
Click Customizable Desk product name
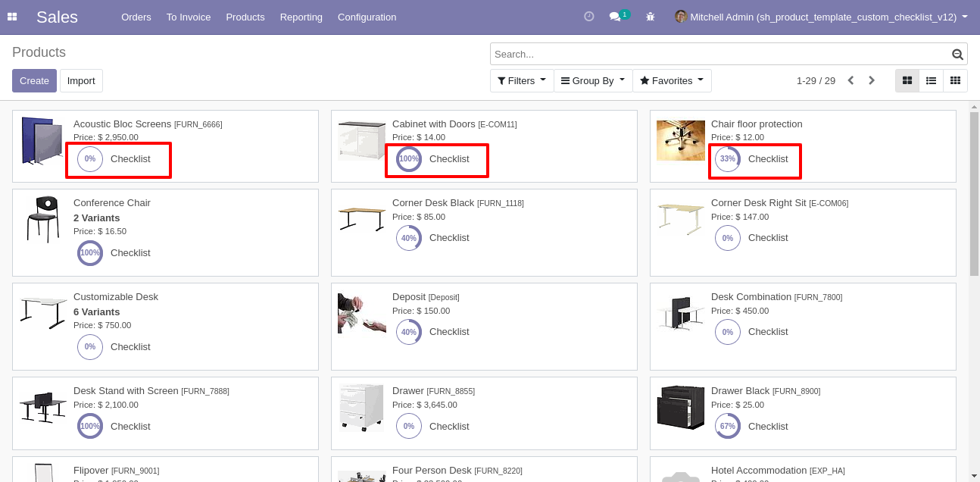116,297
